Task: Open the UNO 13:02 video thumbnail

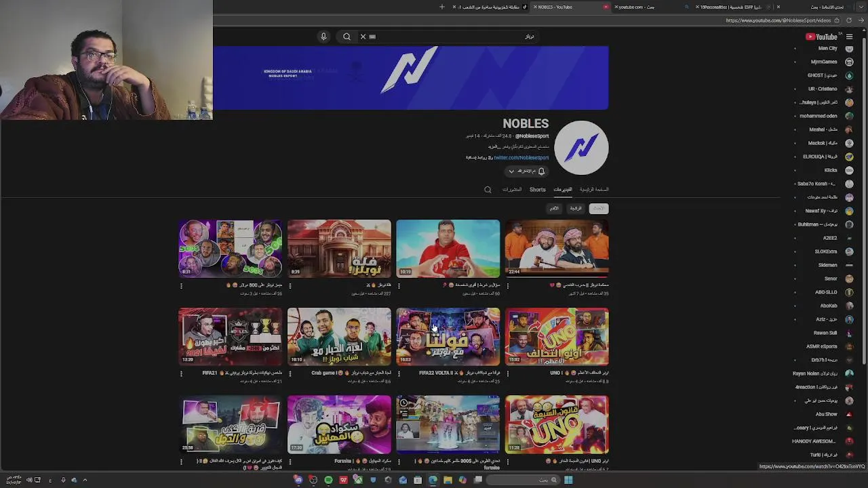Action: (557, 336)
